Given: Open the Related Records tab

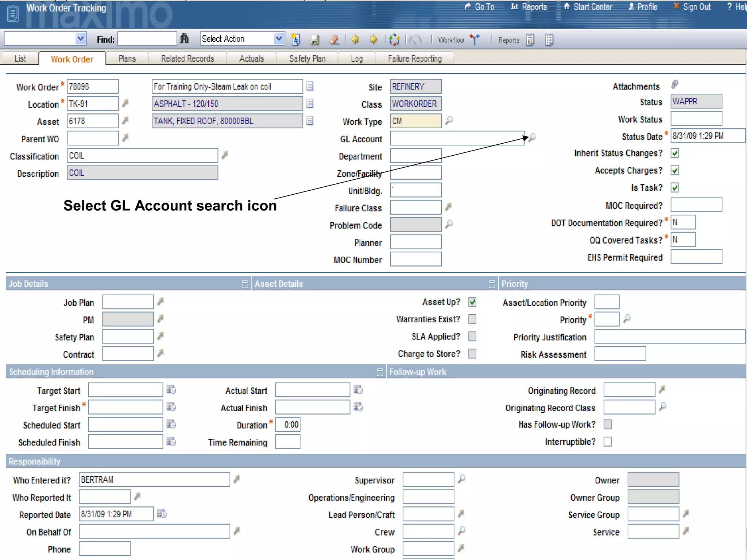Looking at the screenshot, I should point(187,59).
